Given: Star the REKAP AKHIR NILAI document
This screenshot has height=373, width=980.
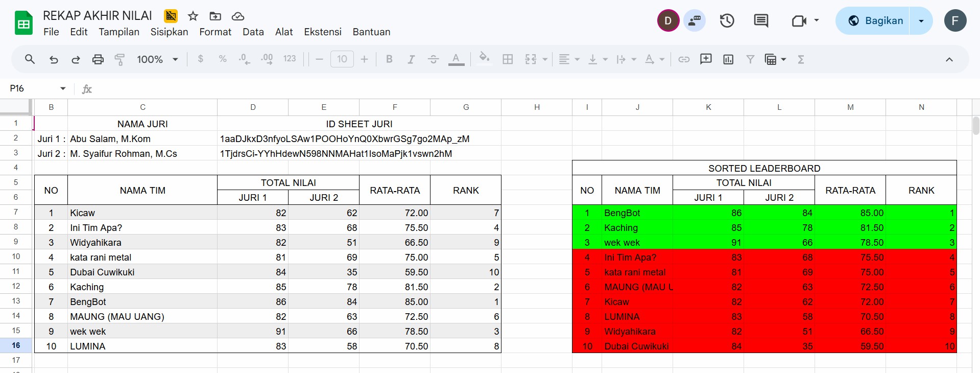Looking at the screenshot, I should click(x=193, y=16).
